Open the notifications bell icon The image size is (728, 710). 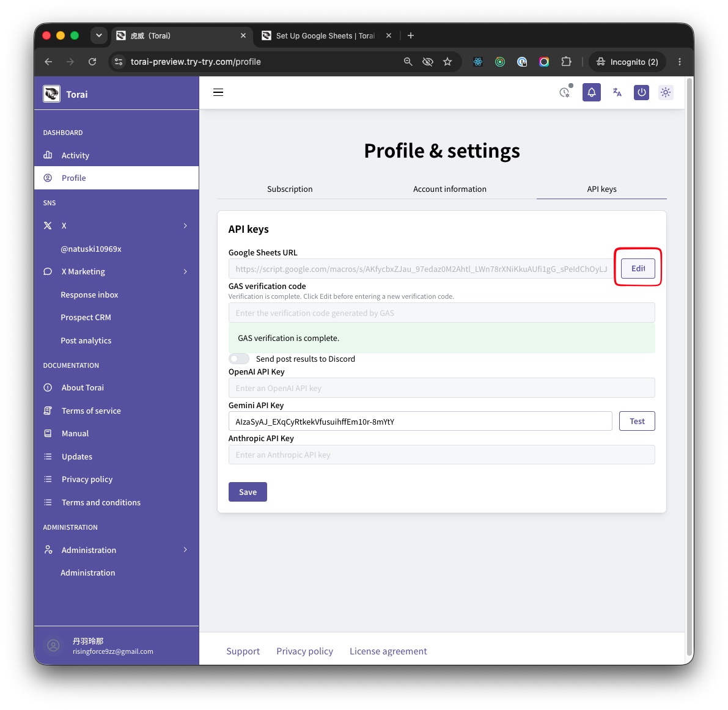(591, 92)
